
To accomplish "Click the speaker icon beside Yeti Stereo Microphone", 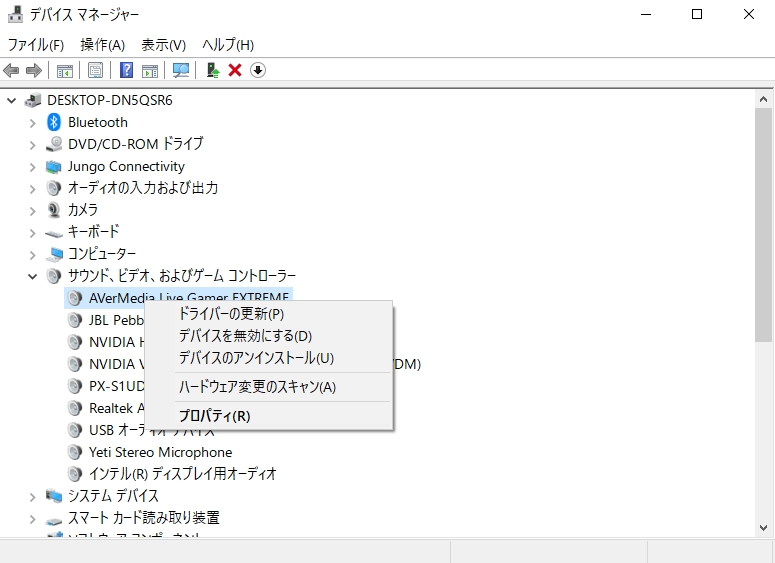I will click(75, 452).
